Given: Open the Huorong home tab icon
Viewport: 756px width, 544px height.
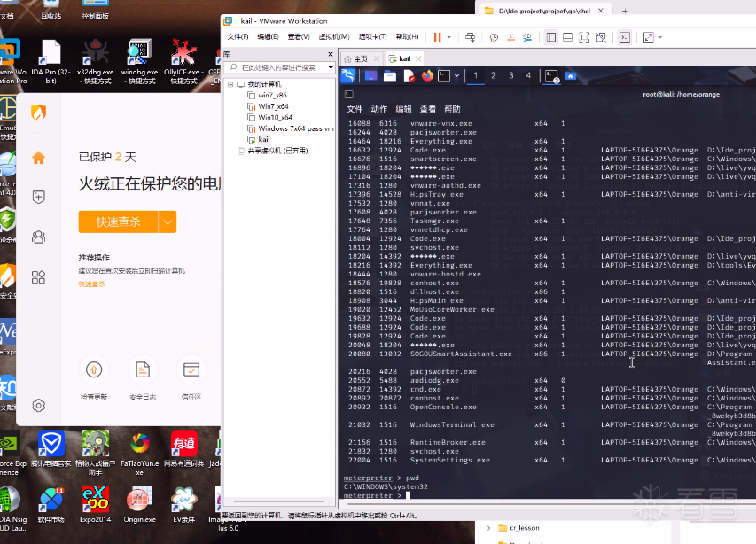Looking at the screenshot, I should (x=39, y=158).
